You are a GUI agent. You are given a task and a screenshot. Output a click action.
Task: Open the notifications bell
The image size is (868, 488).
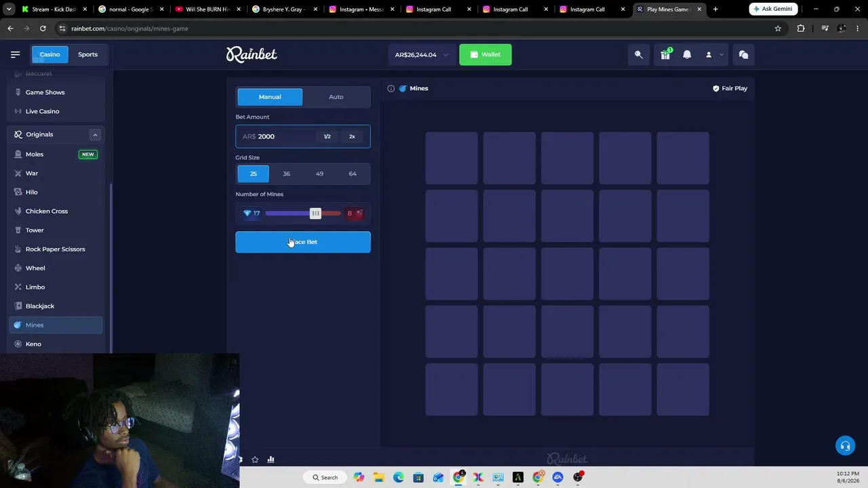point(687,55)
